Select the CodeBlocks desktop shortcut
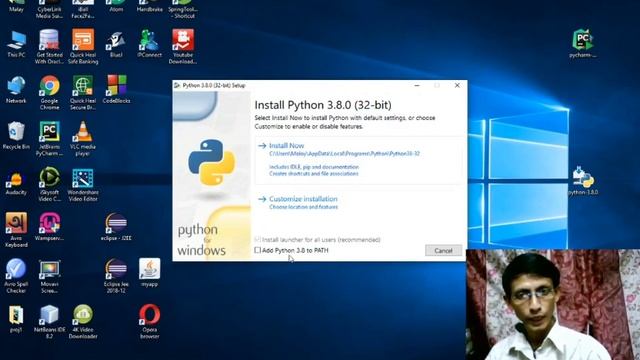This screenshot has width=640, height=360. pos(116,89)
